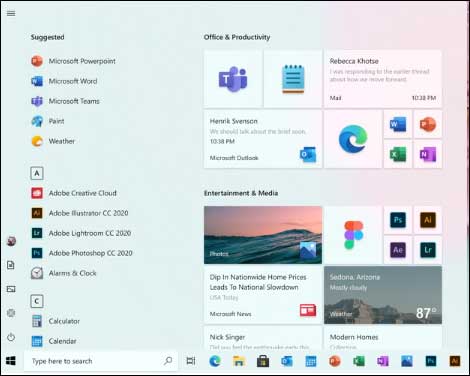Open Weather from Suggested list
Image resolution: width=470 pixels, height=376 pixels.
[53, 141]
